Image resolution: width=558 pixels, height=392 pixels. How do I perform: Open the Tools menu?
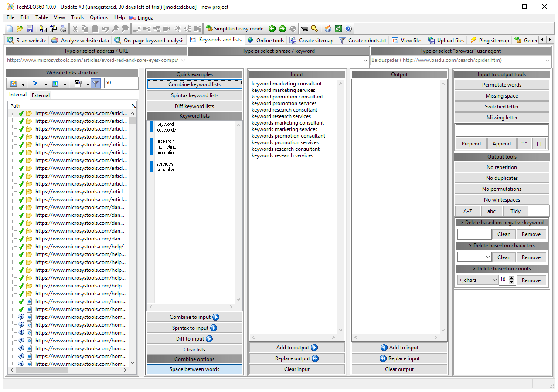click(x=77, y=17)
